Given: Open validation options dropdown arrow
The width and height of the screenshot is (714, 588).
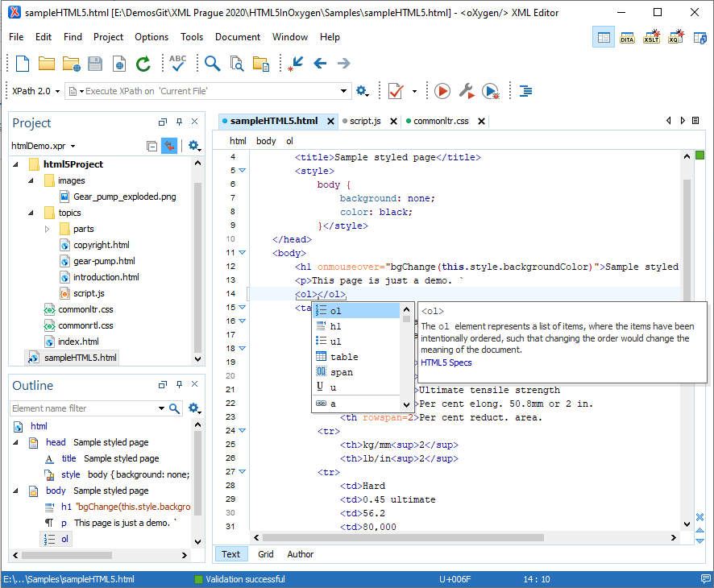Looking at the screenshot, I should (x=414, y=91).
